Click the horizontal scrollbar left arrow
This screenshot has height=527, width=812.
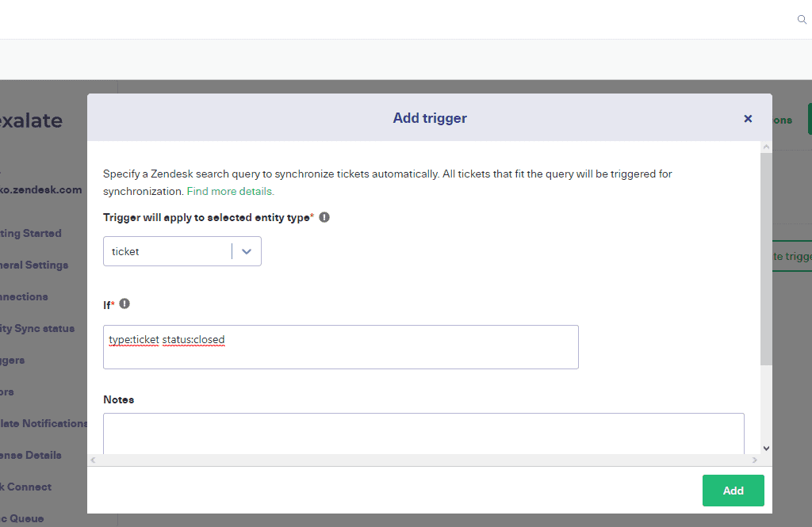[x=94, y=460]
